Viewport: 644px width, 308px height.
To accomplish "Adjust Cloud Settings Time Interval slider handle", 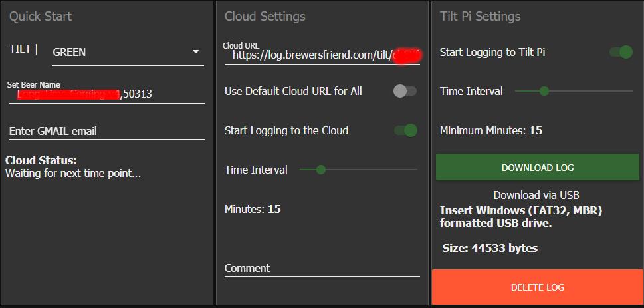I will [321, 170].
